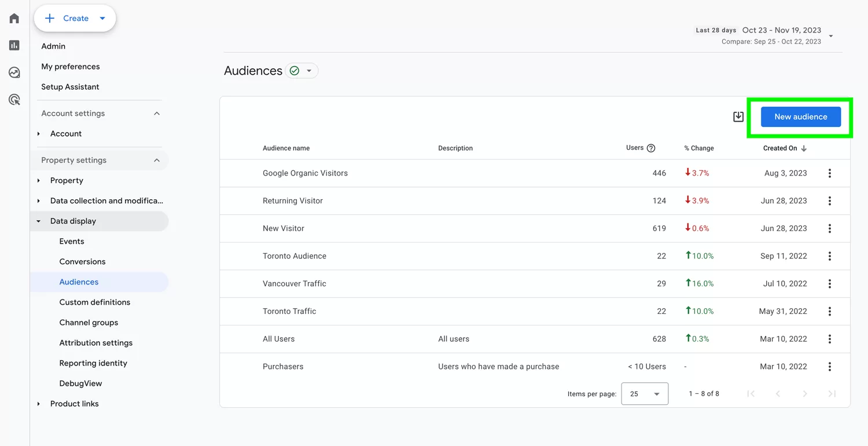868x446 pixels.
Task: Open the Admin menu item
Action: click(x=53, y=46)
